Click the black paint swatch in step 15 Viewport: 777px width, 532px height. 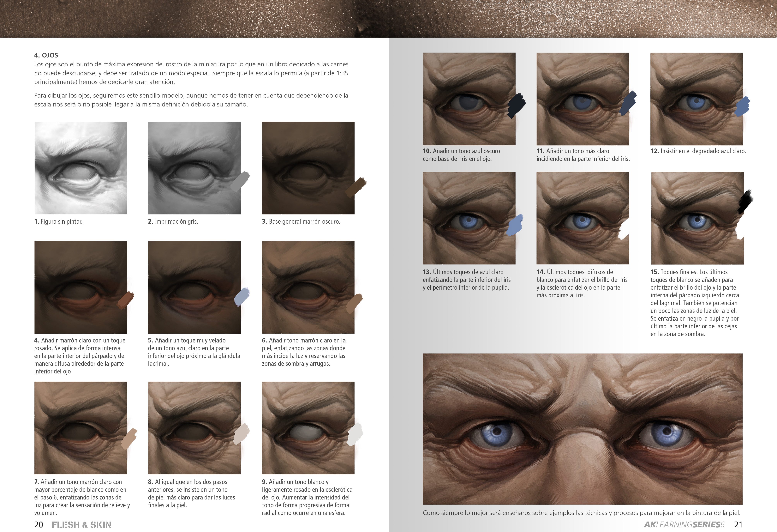tap(745, 202)
